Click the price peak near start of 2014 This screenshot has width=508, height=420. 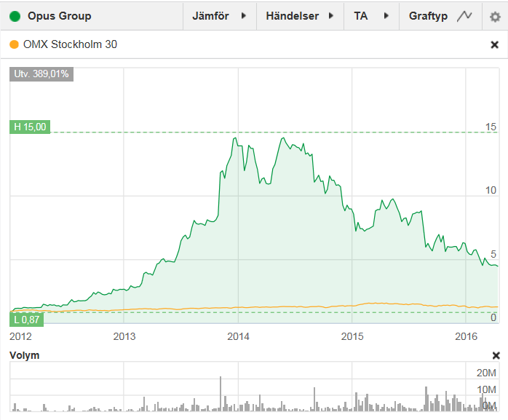coord(235,138)
